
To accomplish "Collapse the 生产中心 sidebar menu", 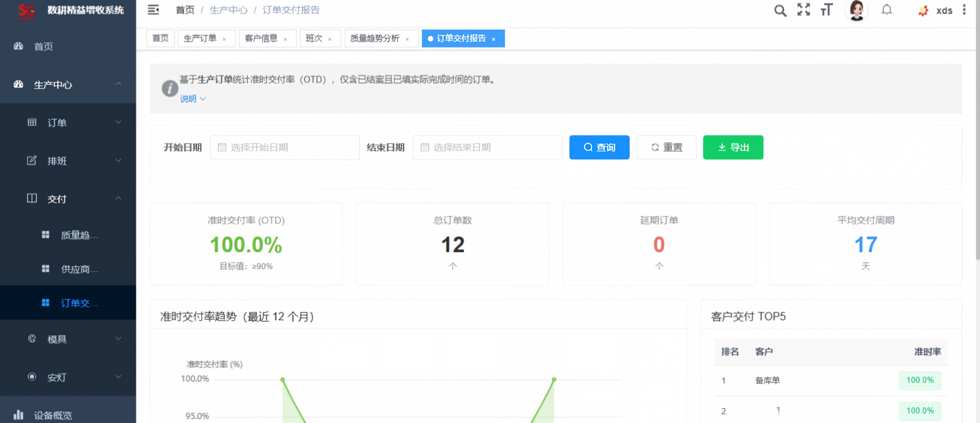I will [68, 84].
